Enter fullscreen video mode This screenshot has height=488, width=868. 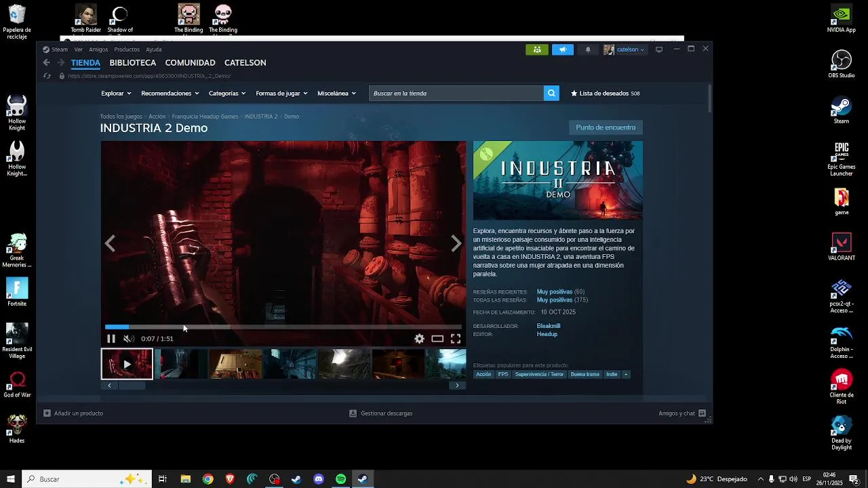(x=456, y=339)
